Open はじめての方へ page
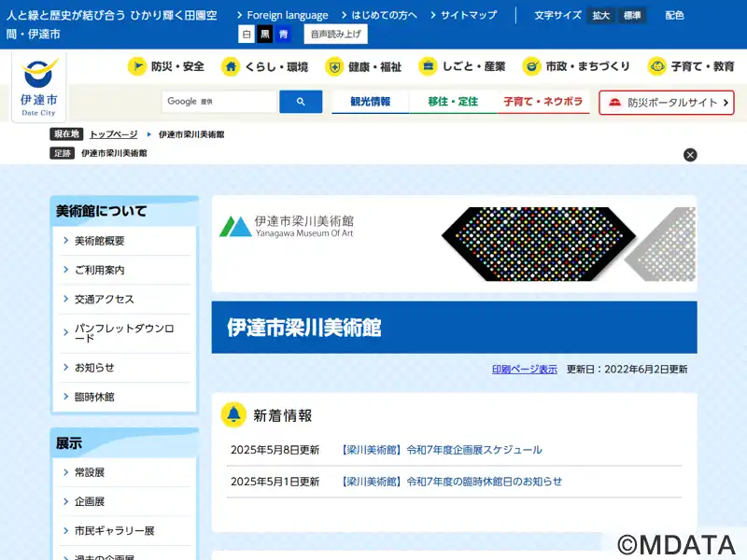This screenshot has width=747, height=560. click(x=384, y=15)
